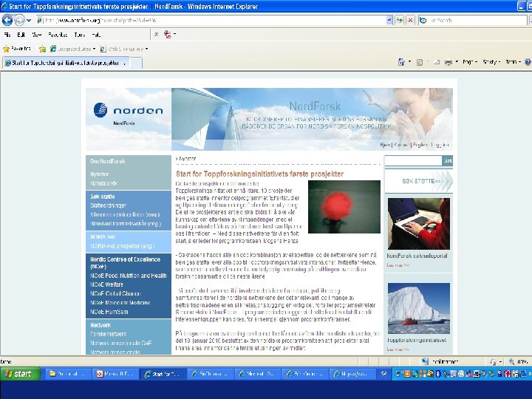Select the Start for Toppforskningsinitiativets tab
Image resolution: width=532 pixels, height=399 pixels.
(x=66, y=63)
